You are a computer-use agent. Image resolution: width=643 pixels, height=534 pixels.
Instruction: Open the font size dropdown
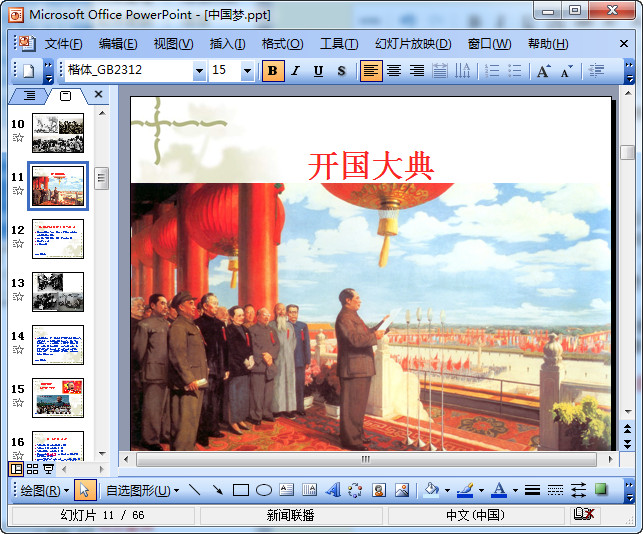247,71
